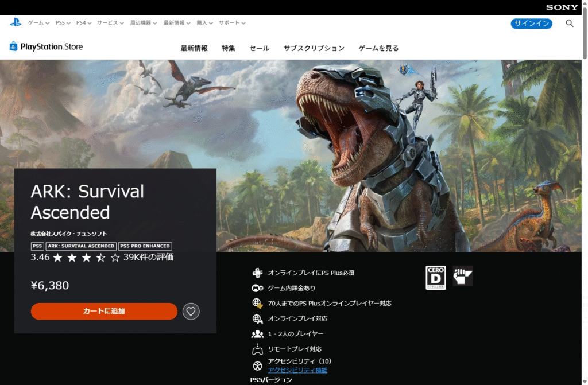
Task: Click the サインイン button
Action: point(531,24)
